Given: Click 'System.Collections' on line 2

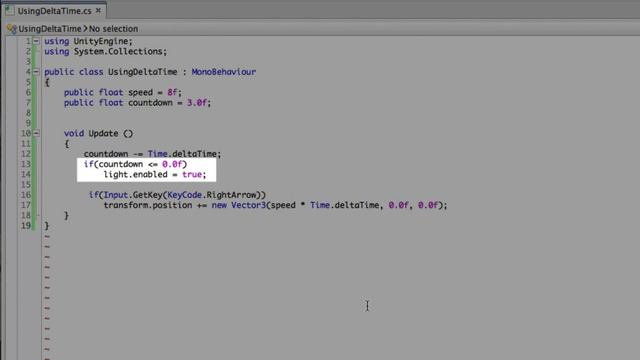Looking at the screenshot, I should coord(118,51).
